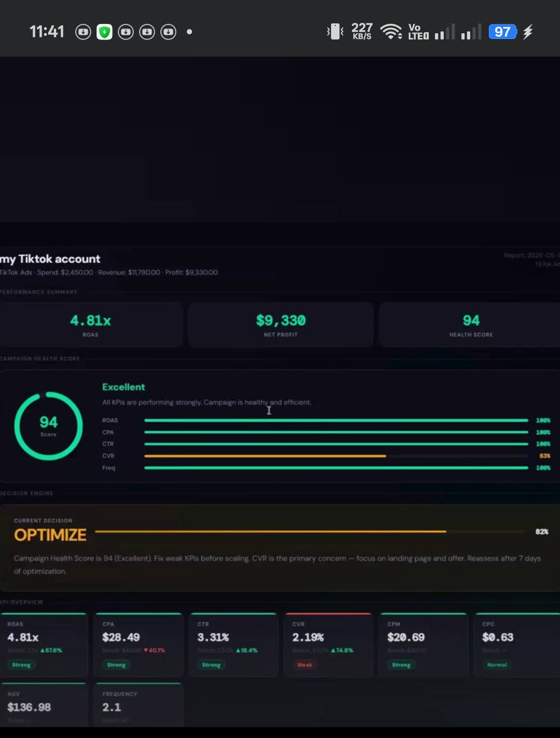
Task: Select the 94 Health Score summary card
Action: (x=470, y=325)
